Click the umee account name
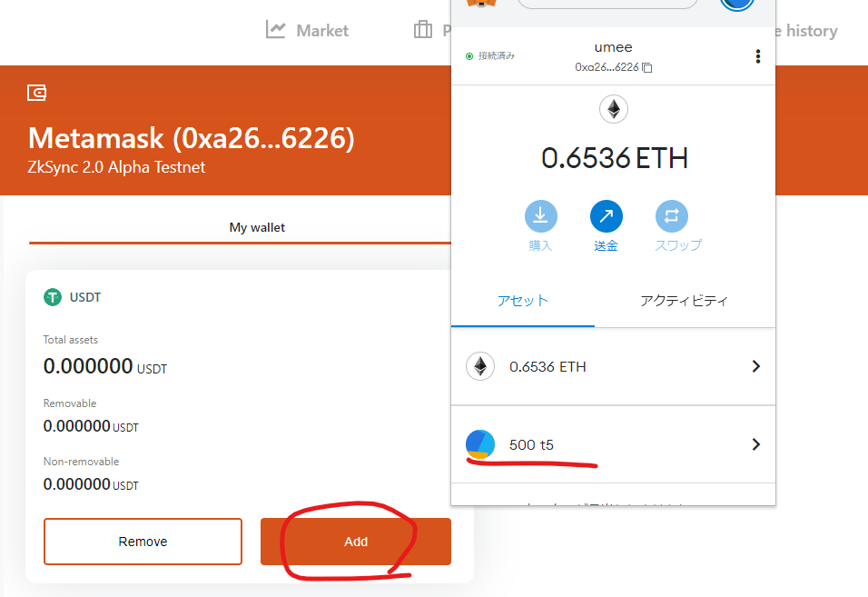This screenshot has height=597, width=868. [614, 47]
